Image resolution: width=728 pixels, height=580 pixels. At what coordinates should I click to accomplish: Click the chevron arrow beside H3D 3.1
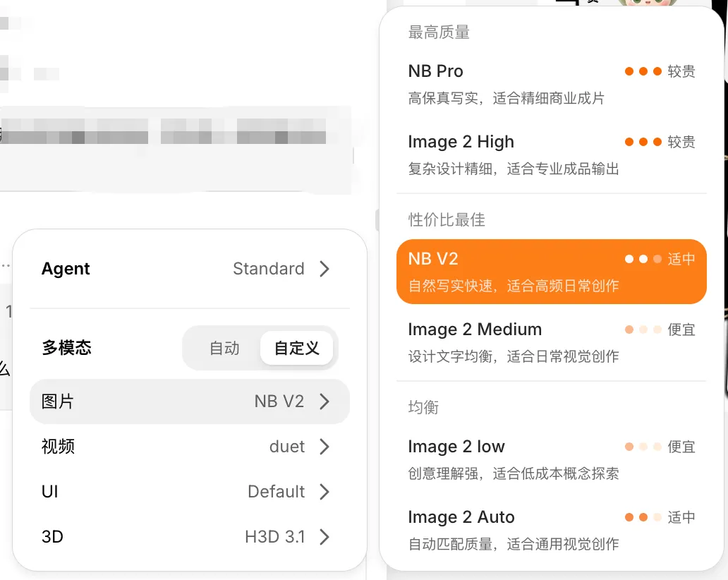pos(324,536)
